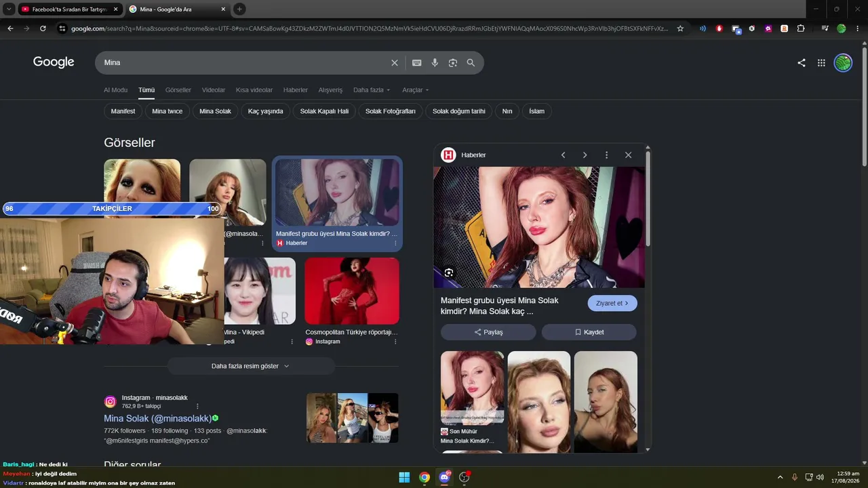The height and width of the screenshot is (488, 868).
Task: Open taskbar volume control
Action: (x=820, y=477)
